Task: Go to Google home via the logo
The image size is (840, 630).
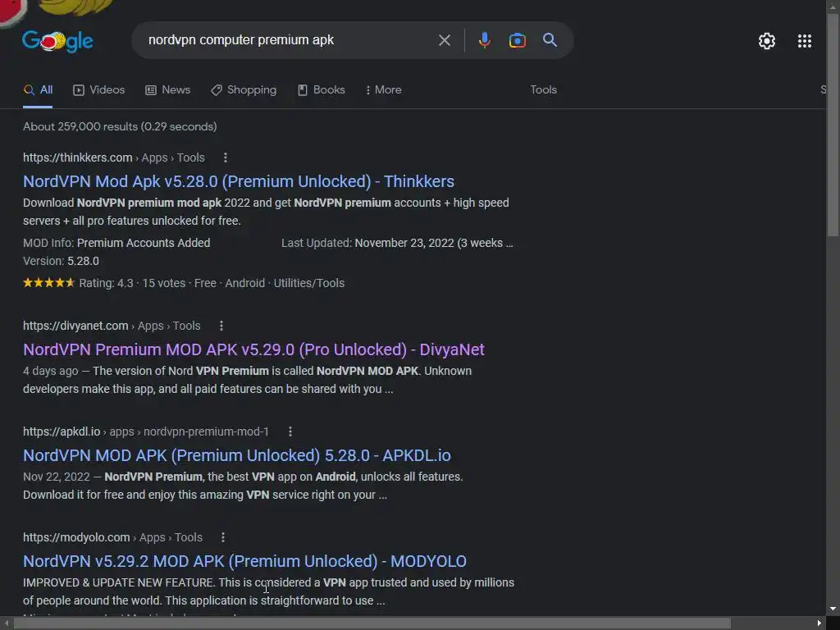Action: [x=58, y=41]
